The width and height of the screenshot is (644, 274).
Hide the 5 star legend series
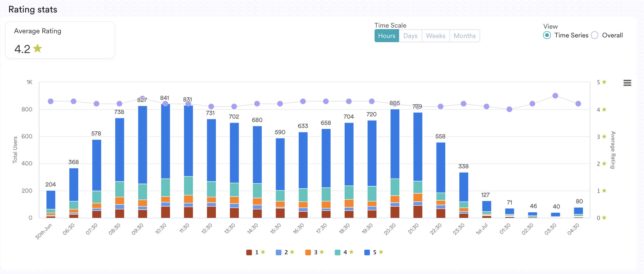point(374,252)
